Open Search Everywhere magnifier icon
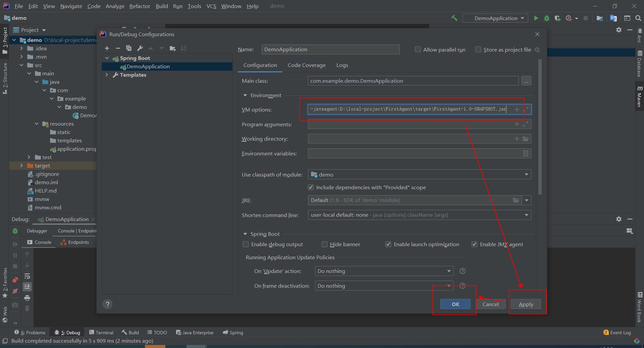Image resolution: width=644 pixels, height=348 pixels. point(638,18)
